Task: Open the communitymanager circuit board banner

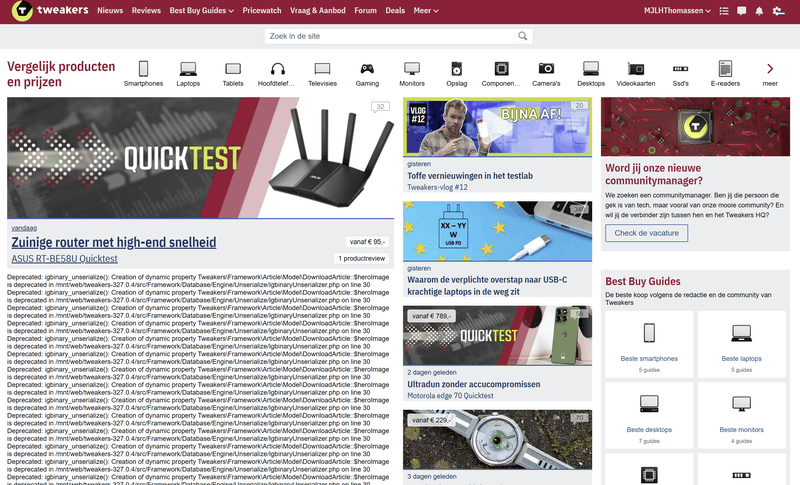Action: pos(695,126)
